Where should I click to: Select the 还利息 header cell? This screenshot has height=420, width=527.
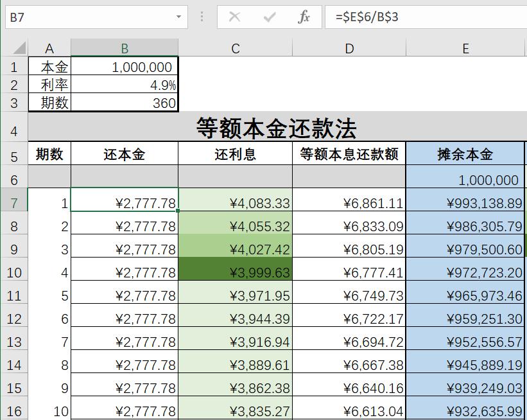[x=235, y=153]
